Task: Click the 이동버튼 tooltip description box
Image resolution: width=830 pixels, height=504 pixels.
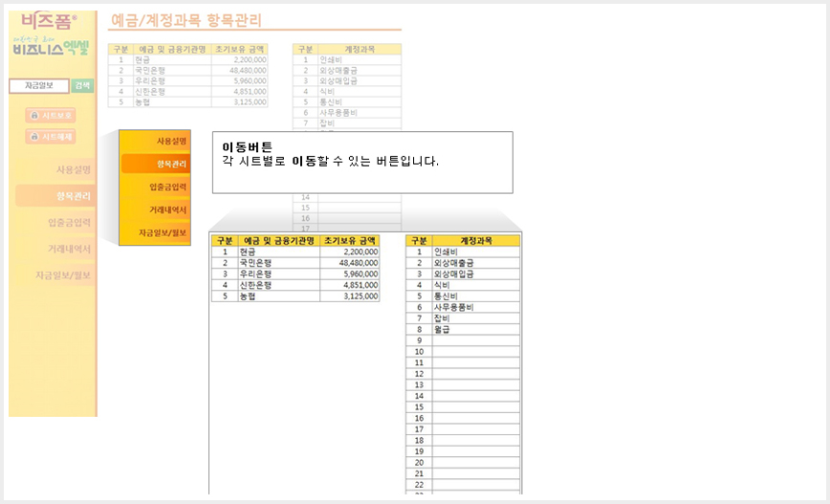Action: coord(362,163)
